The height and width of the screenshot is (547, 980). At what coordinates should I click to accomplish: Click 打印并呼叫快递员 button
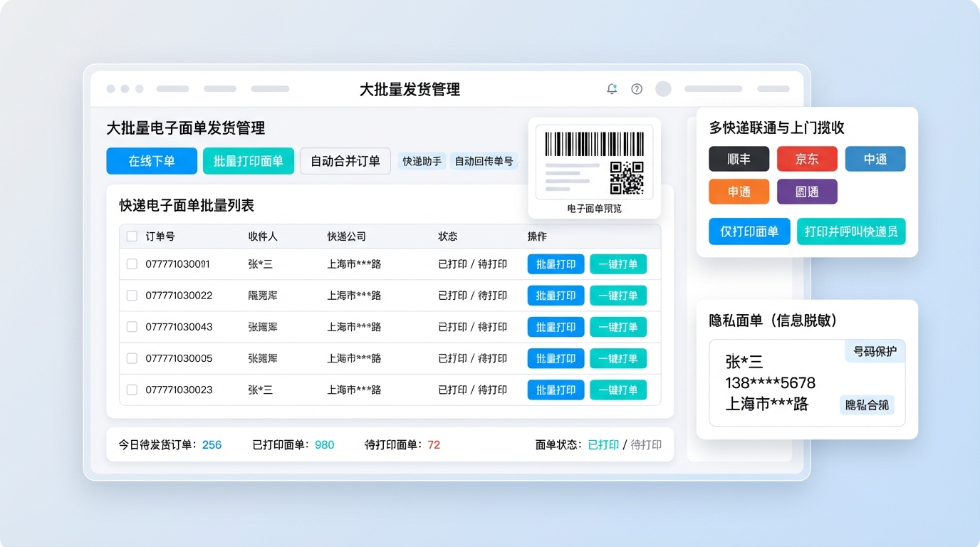point(851,231)
